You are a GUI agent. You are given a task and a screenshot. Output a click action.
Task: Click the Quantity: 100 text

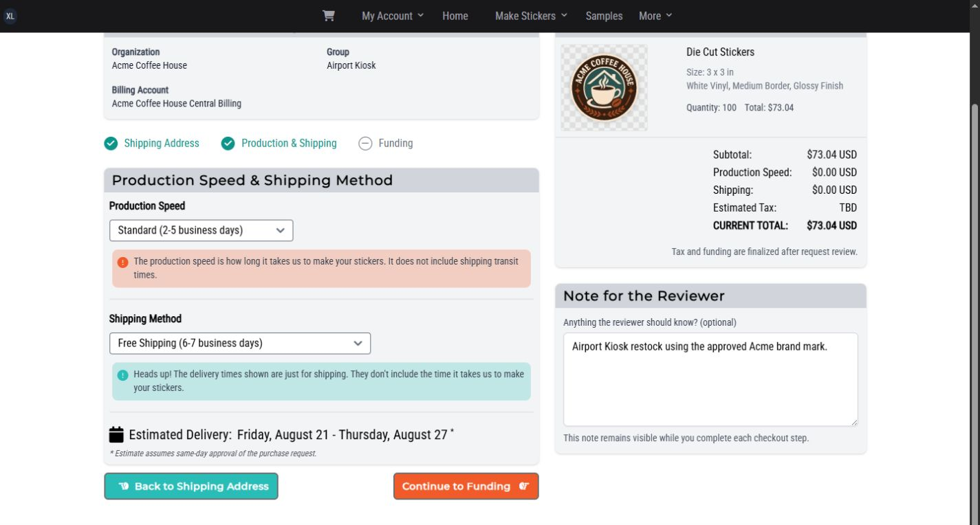tap(711, 108)
